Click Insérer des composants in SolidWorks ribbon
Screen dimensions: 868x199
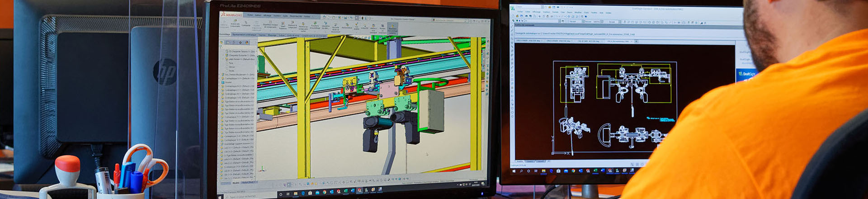tap(235, 23)
